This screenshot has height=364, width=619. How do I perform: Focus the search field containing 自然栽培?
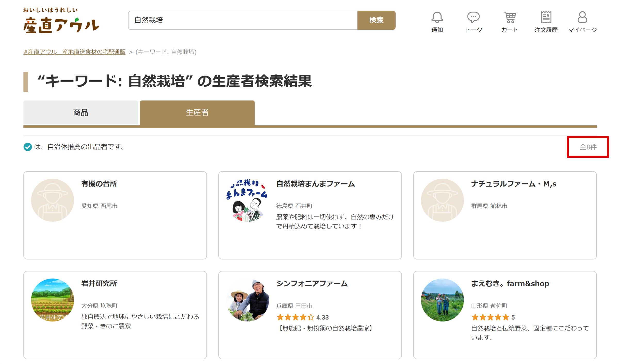click(x=243, y=20)
